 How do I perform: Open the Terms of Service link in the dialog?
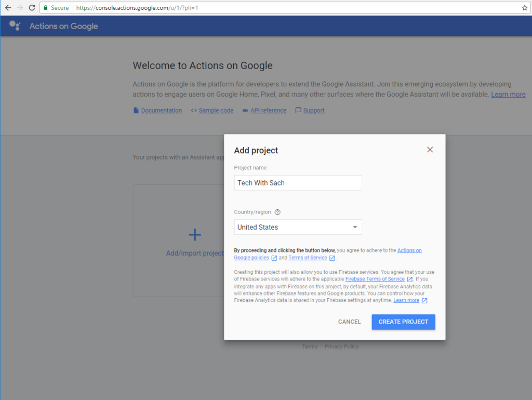[x=308, y=258]
